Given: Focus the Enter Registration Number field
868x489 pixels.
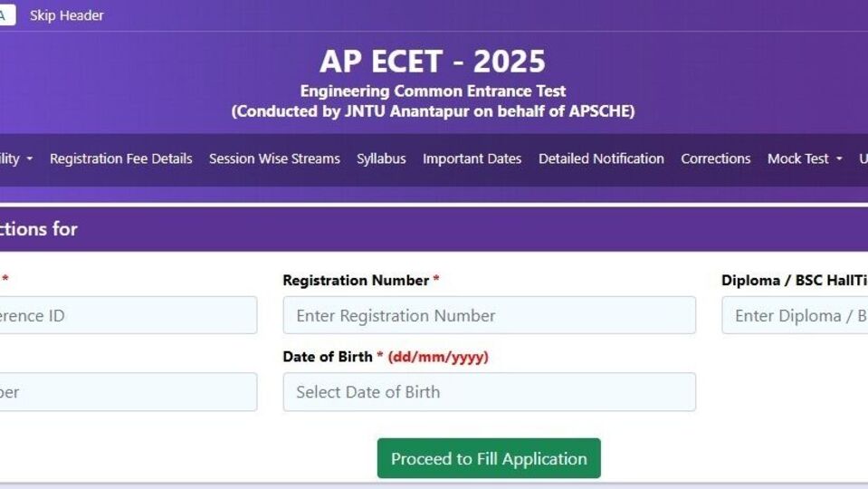Looking at the screenshot, I should (490, 315).
